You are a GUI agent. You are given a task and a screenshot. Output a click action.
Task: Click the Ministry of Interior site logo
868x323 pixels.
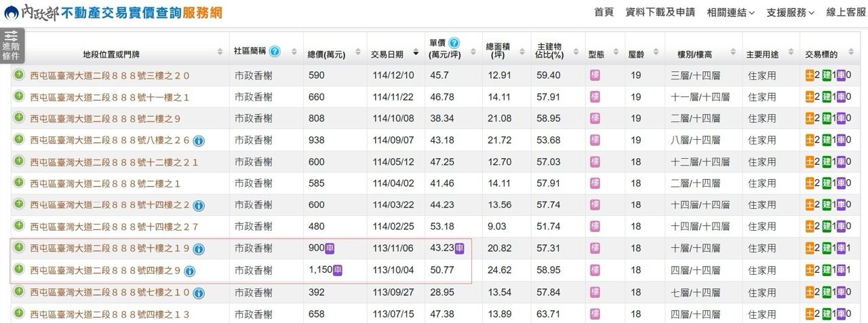112,13
